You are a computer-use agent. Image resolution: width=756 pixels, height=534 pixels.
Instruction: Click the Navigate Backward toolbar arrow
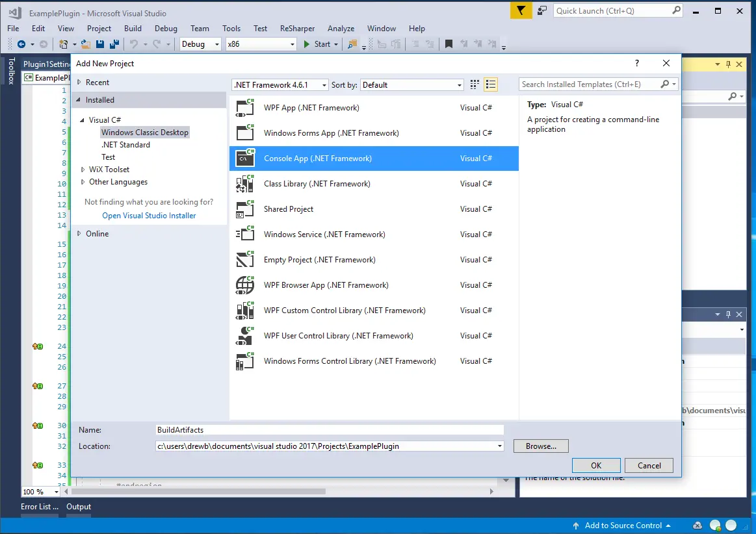[x=21, y=44]
